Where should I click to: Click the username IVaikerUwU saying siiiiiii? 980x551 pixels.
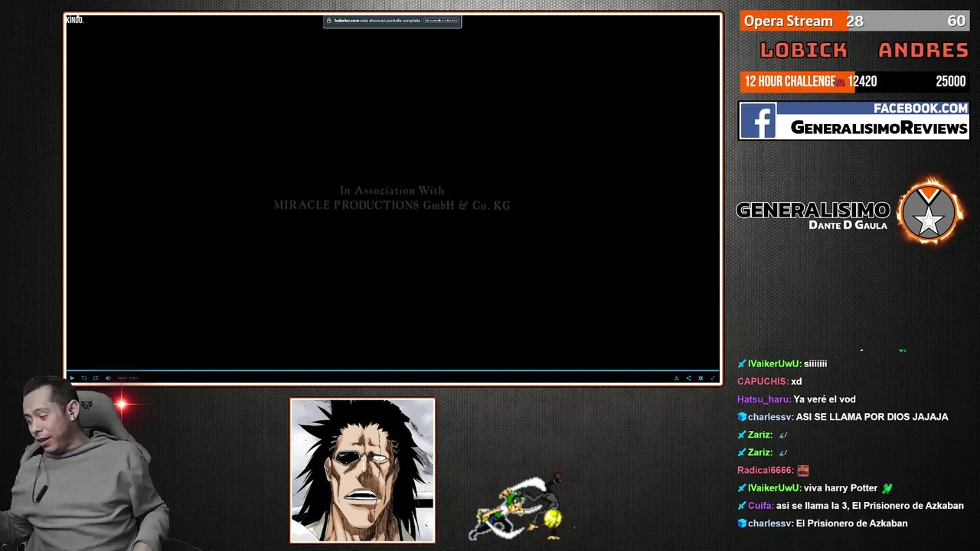point(774,364)
